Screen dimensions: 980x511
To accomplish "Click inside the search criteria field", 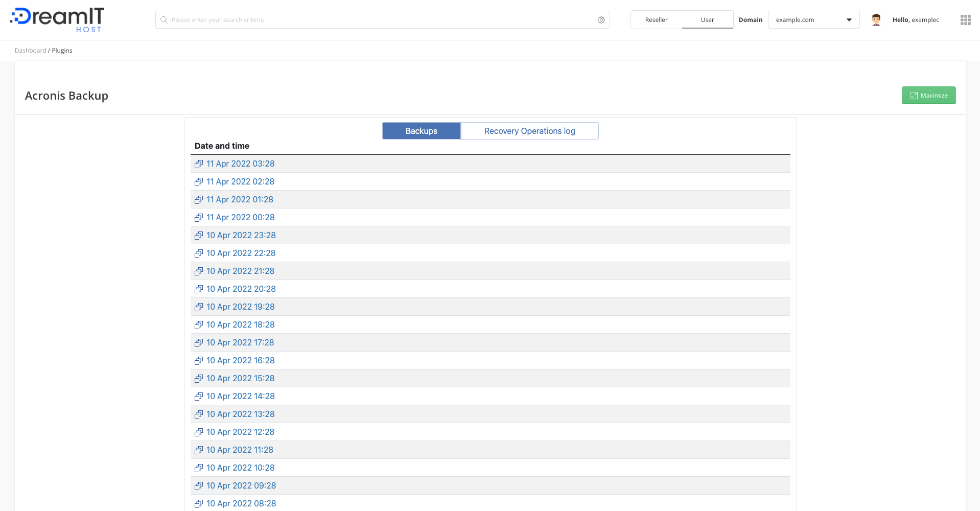I will click(358, 19).
